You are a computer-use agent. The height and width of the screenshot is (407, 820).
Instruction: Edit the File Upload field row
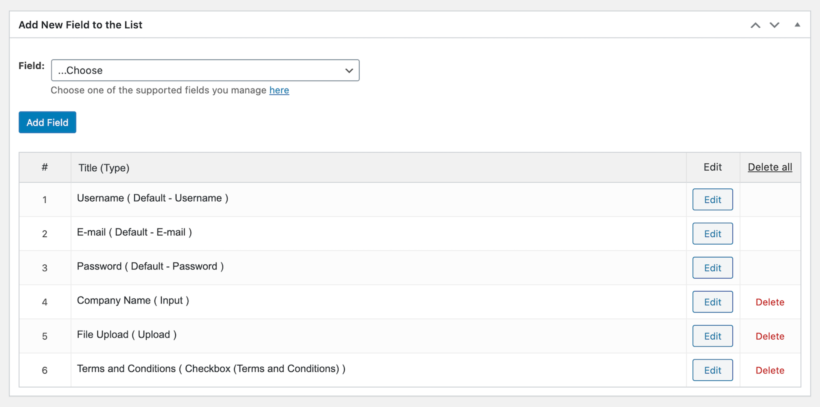(712, 336)
